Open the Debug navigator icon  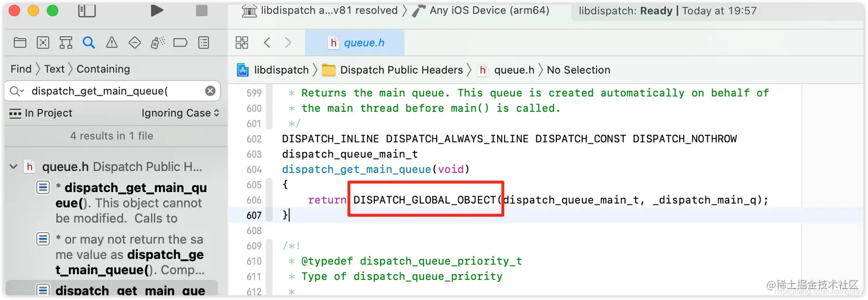click(x=158, y=42)
